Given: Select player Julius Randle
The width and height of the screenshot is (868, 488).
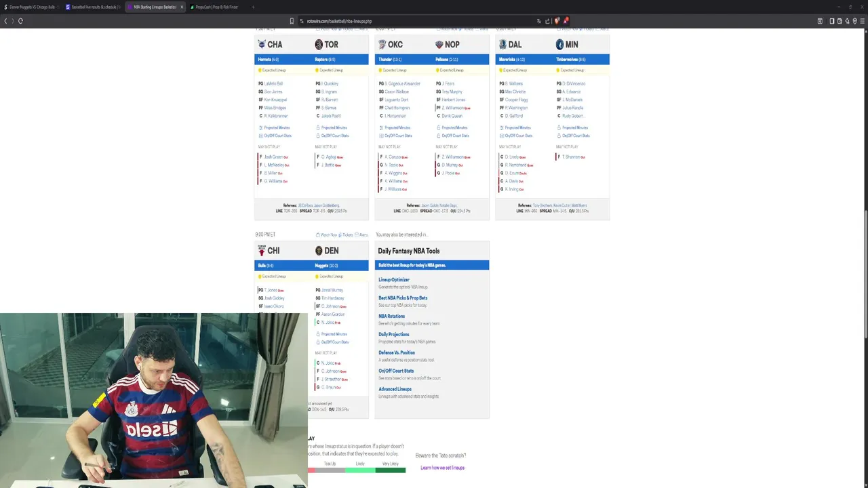Looking at the screenshot, I should [572, 108].
